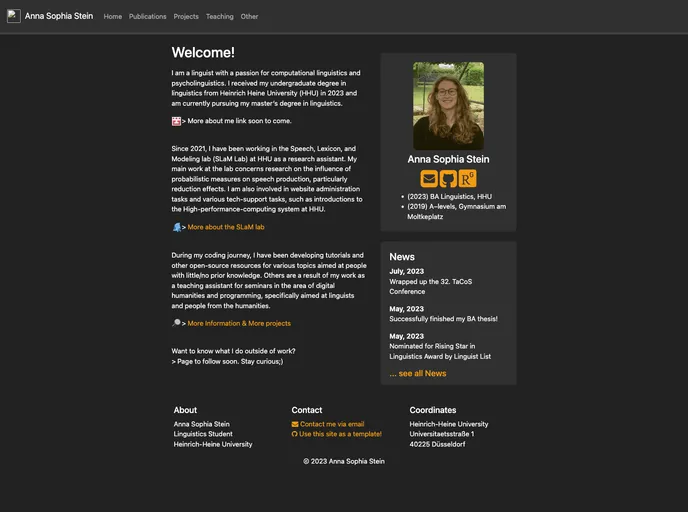Click the footer GitHub icon
The height and width of the screenshot is (512, 688).
(295, 434)
